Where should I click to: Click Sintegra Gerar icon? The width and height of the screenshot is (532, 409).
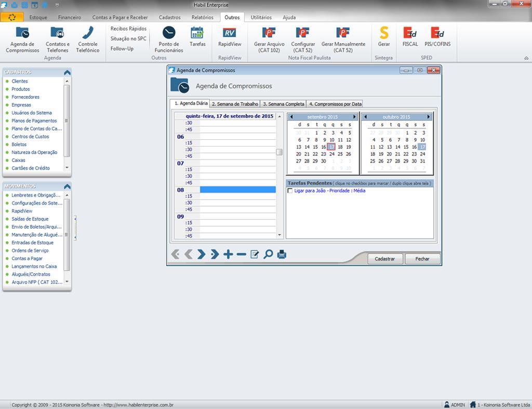(384, 33)
